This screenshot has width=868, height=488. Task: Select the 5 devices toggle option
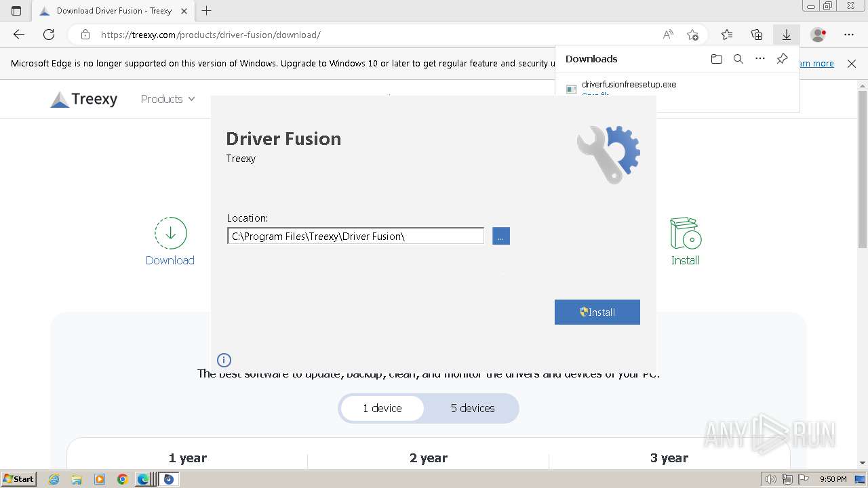point(473,408)
